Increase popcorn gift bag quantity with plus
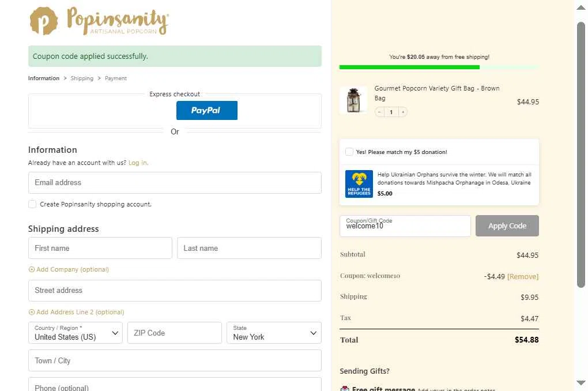The width and height of the screenshot is (588, 391). [x=403, y=112]
